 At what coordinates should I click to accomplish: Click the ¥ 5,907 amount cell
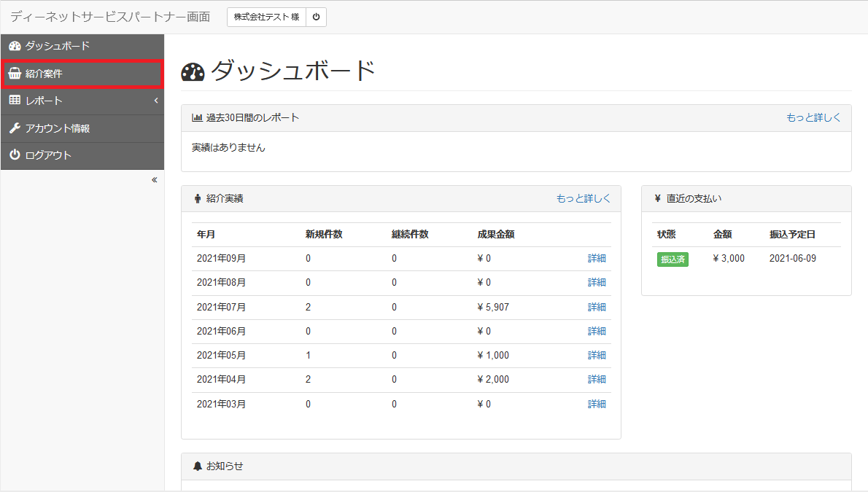[492, 307]
